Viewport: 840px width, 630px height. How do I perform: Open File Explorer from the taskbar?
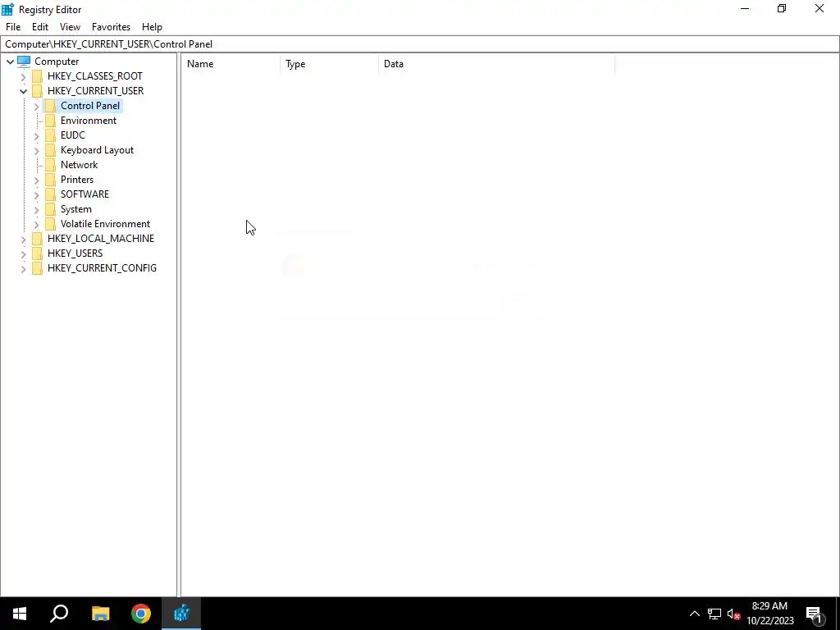(x=101, y=614)
